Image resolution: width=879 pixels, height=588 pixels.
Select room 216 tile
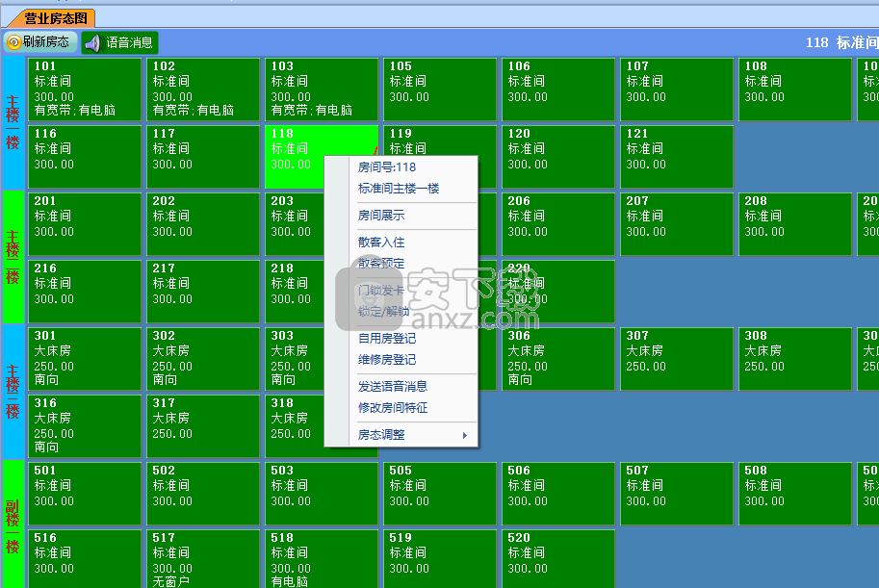pyautogui.click(x=85, y=292)
